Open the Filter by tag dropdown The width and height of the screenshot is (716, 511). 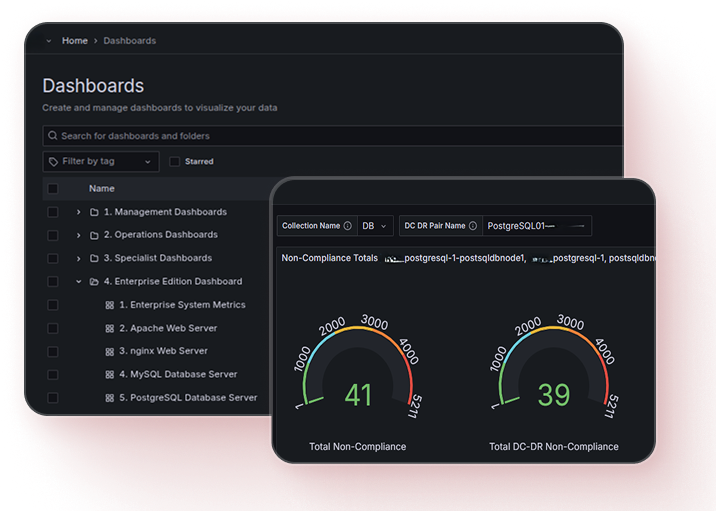[101, 162]
